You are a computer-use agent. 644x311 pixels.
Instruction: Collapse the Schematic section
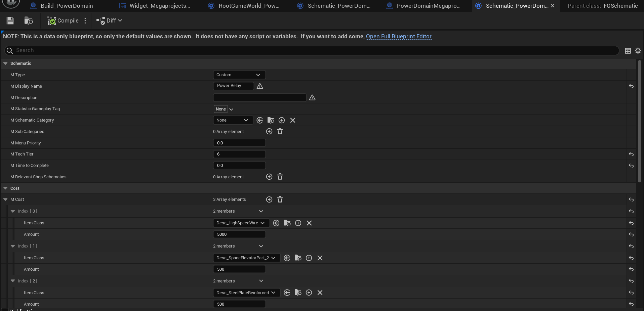[x=5, y=63]
